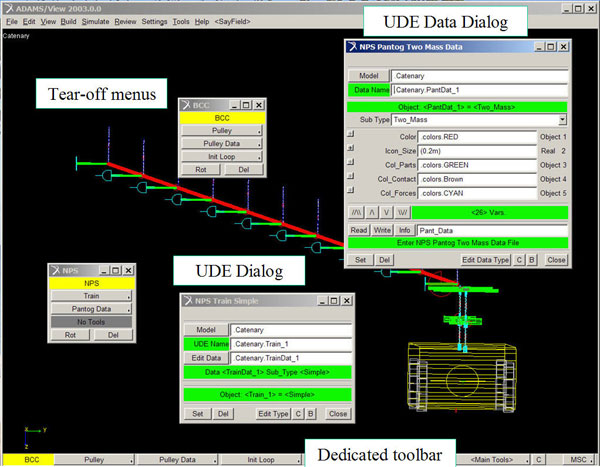Click the small toggle beside Col_Contact row
Image resolution: width=600 pixels, height=467 pixels.
click(351, 176)
